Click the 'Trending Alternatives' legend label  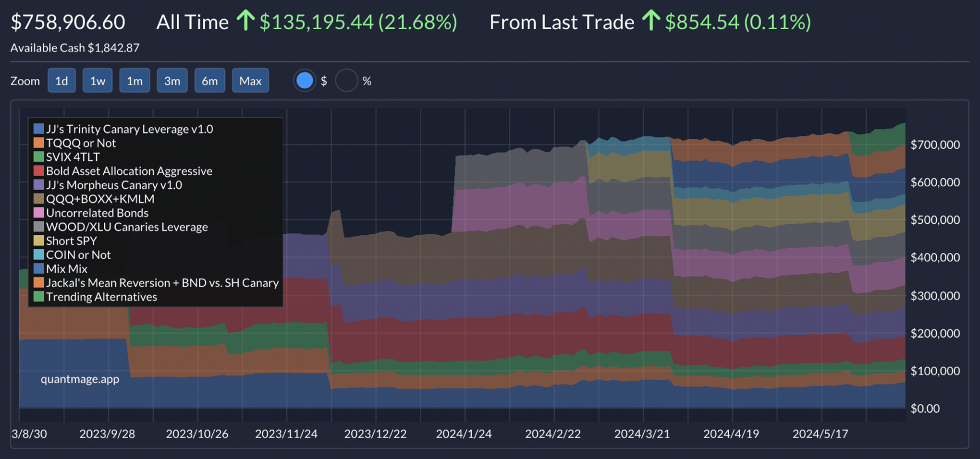point(101,297)
